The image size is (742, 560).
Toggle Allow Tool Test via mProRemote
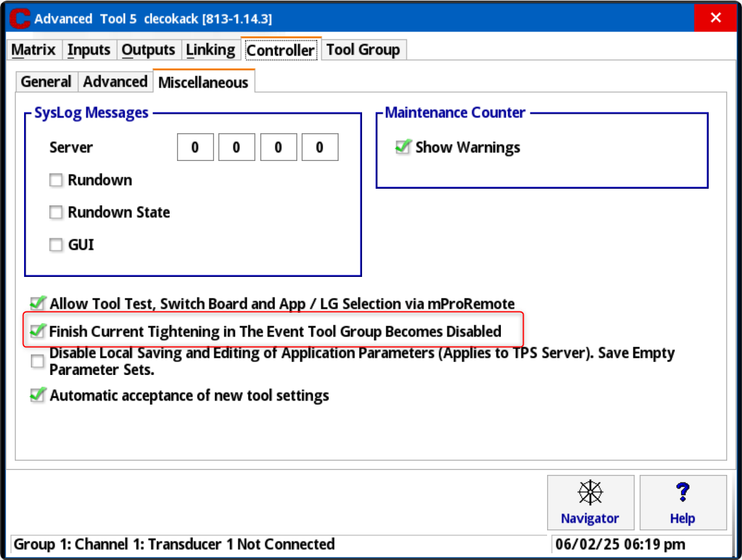click(38, 303)
